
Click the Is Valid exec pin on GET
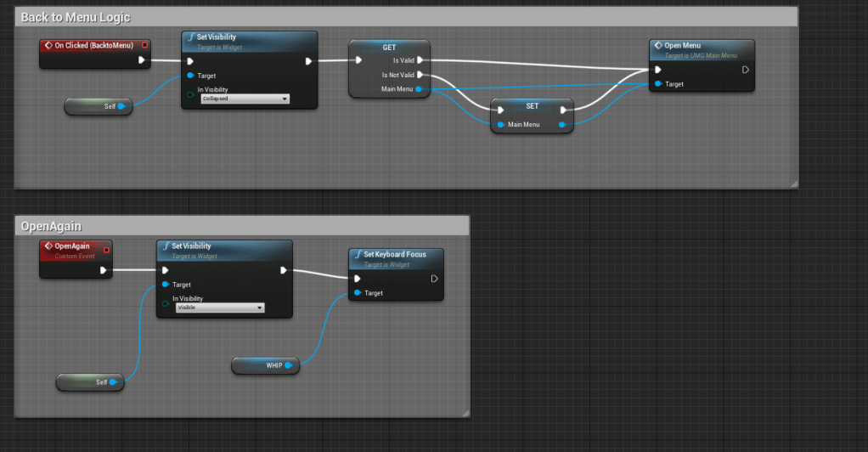[420, 60]
